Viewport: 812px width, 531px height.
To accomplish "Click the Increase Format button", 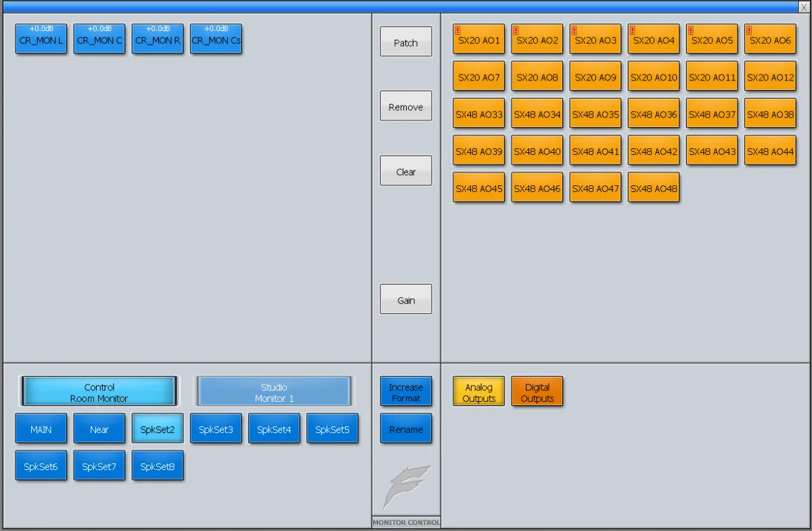I will click(x=406, y=392).
